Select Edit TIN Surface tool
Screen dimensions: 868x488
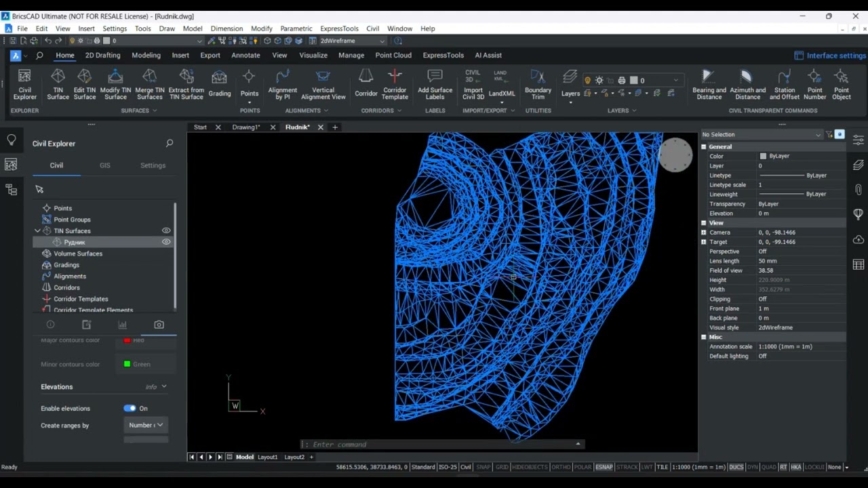click(x=84, y=84)
